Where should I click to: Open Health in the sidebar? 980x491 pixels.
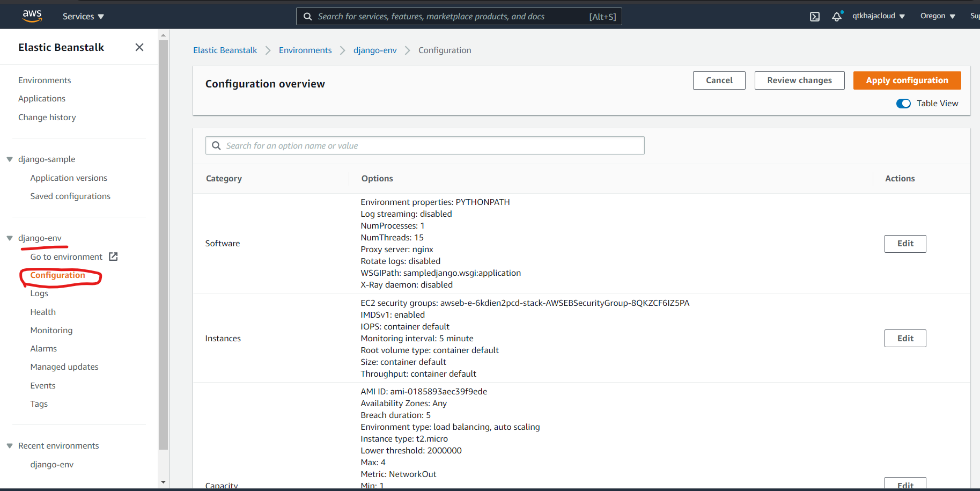click(43, 312)
